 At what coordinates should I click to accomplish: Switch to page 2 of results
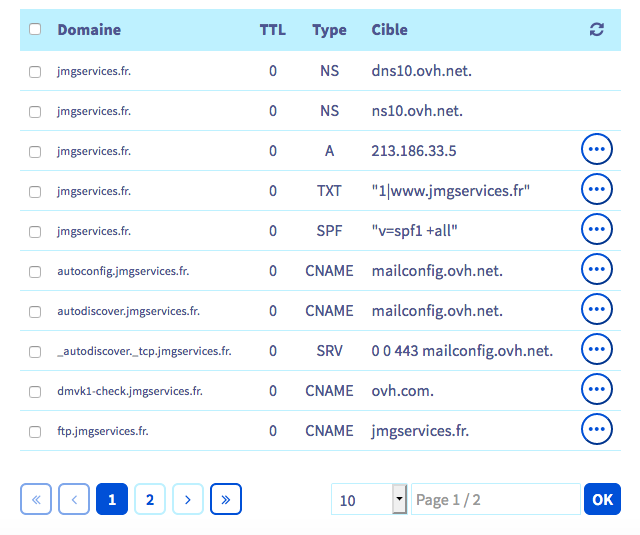coord(150,499)
